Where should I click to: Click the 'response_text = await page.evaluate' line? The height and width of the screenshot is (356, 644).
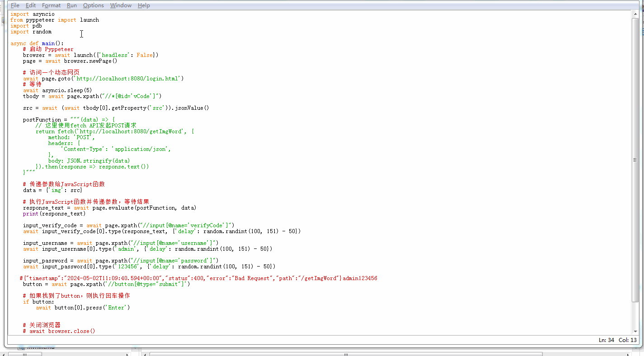click(x=110, y=208)
